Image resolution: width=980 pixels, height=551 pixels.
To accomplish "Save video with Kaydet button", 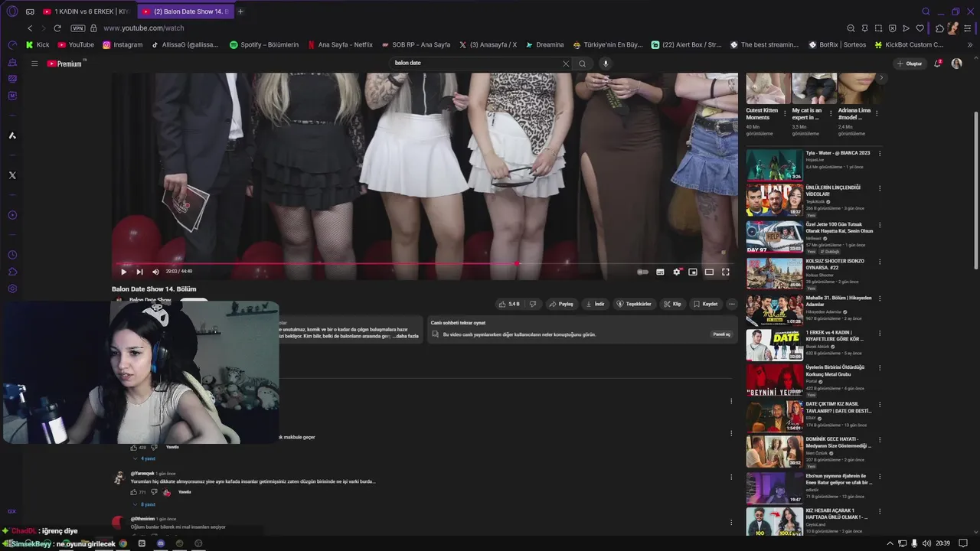I will (x=705, y=304).
